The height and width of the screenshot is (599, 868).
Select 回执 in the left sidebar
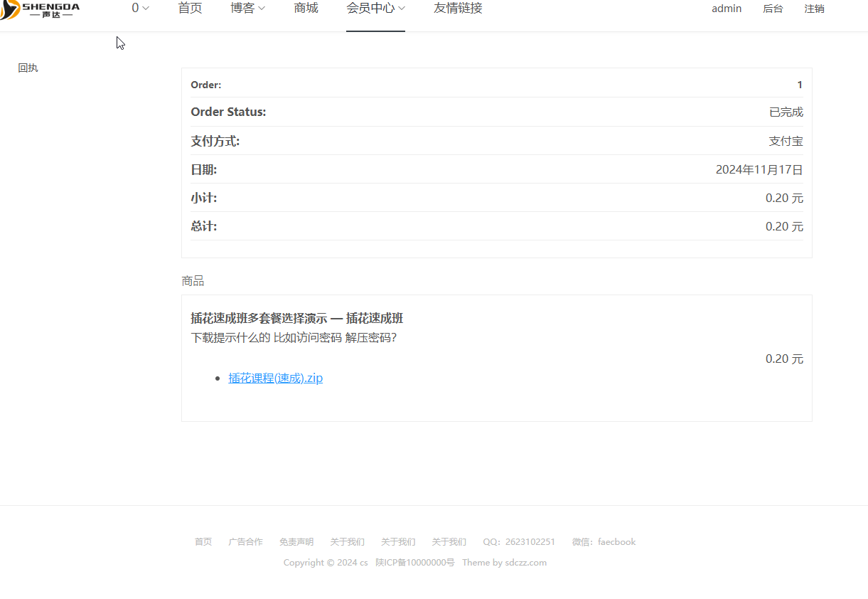[28, 68]
